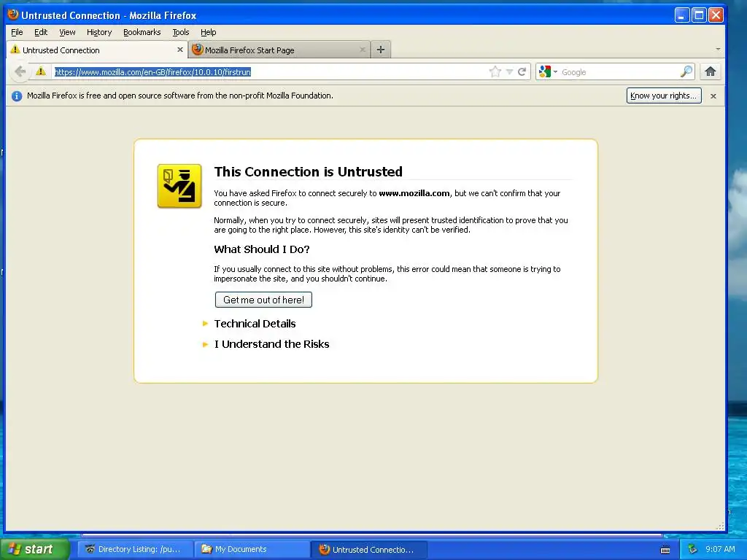
Task: Close the Mozilla Firefox Start Page tab
Action: click(363, 50)
